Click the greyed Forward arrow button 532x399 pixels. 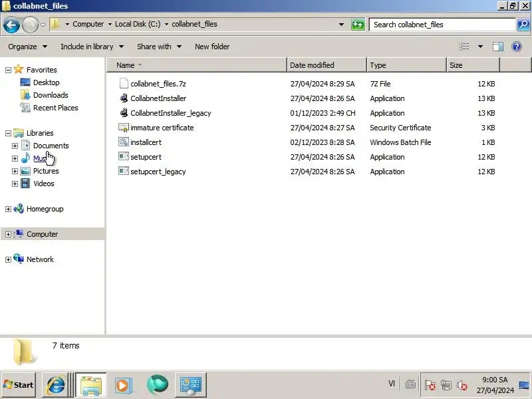pyautogui.click(x=30, y=25)
